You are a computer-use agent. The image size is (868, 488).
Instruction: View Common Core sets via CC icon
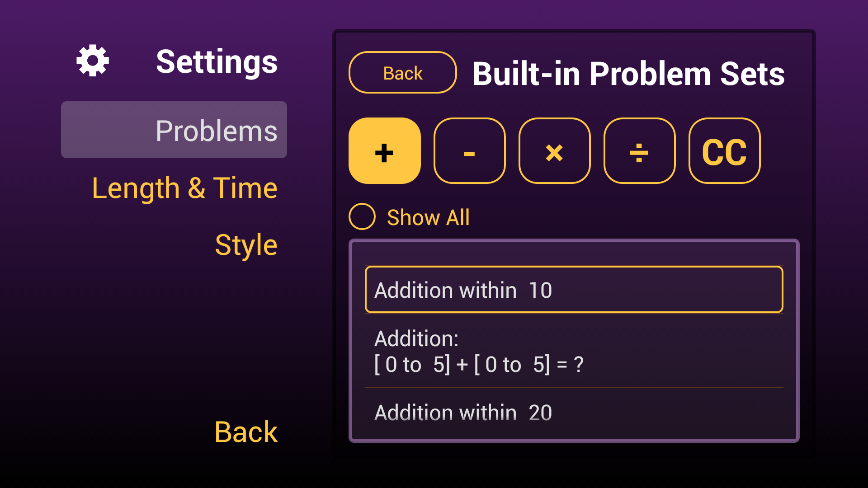(x=724, y=151)
